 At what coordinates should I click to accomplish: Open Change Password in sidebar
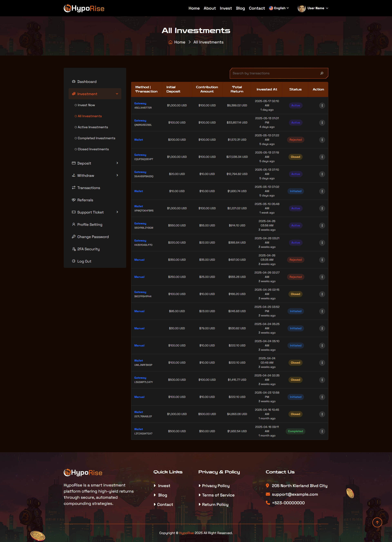[90, 237]
